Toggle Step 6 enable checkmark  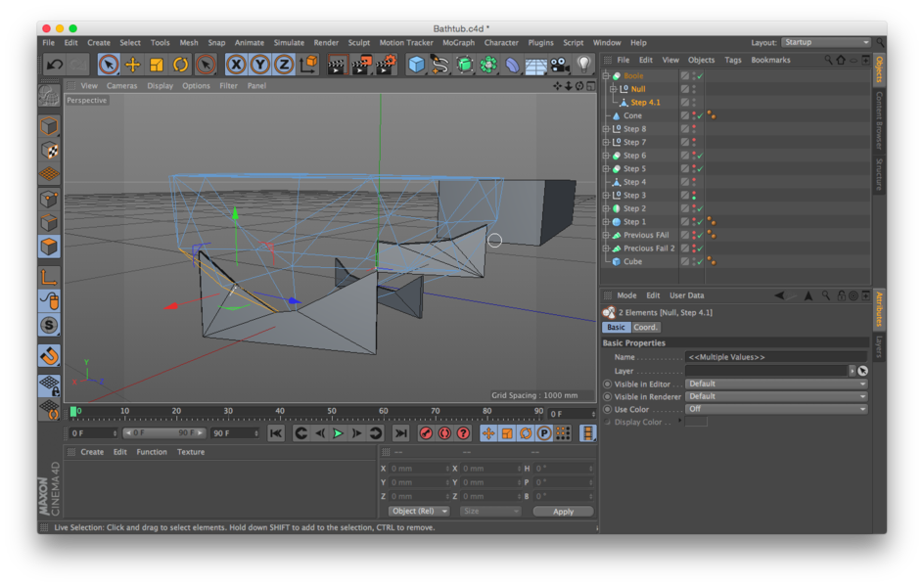point(701,156)
